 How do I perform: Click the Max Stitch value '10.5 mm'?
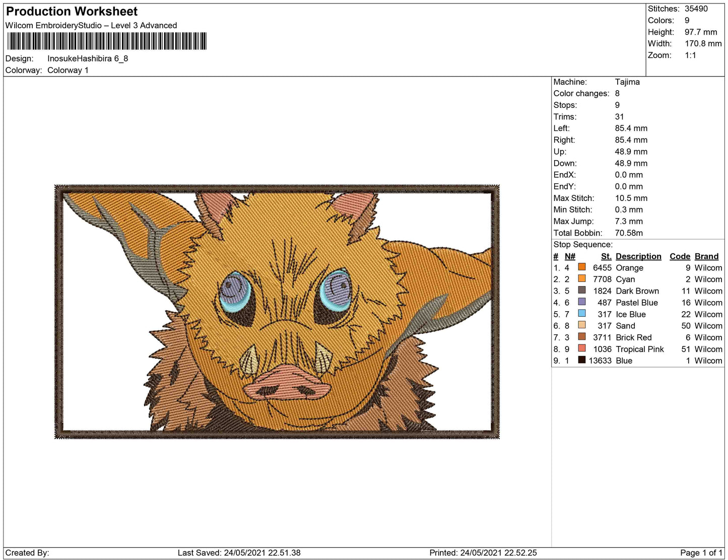point(631,198)
